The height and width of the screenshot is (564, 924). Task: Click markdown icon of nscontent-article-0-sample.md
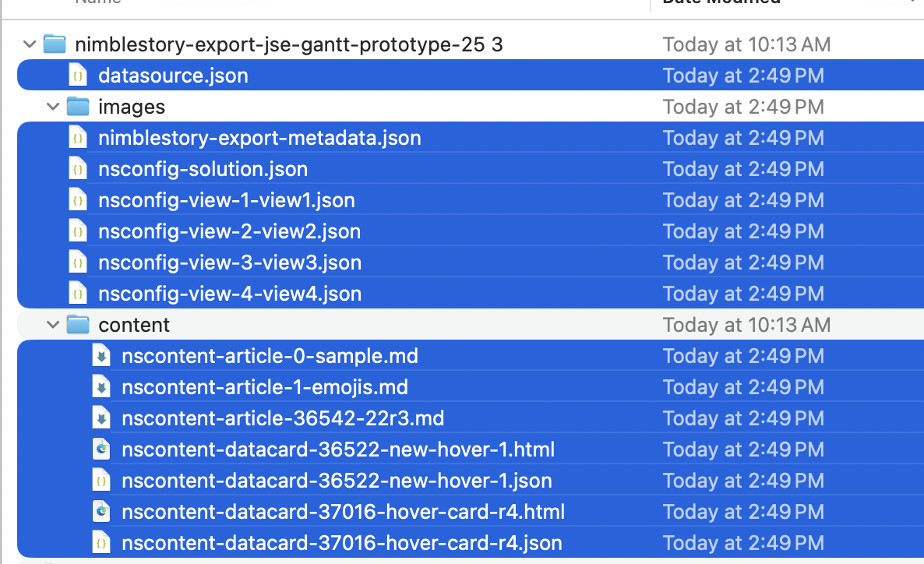101,356
